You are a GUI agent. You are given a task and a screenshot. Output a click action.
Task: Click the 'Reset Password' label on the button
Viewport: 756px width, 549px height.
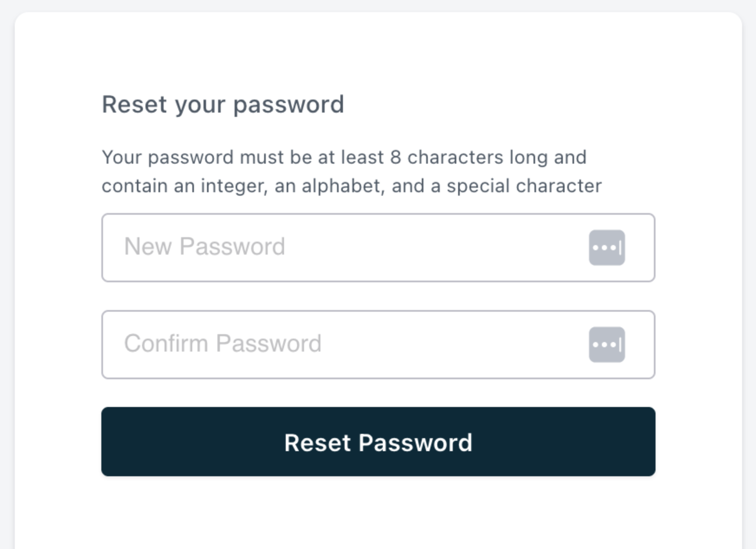point(378,442)
